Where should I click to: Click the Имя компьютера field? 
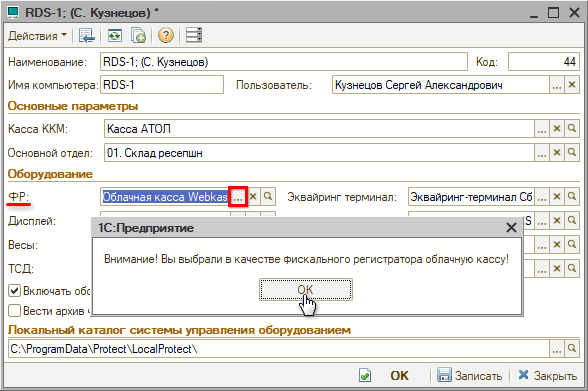click(x=162, y=85)
